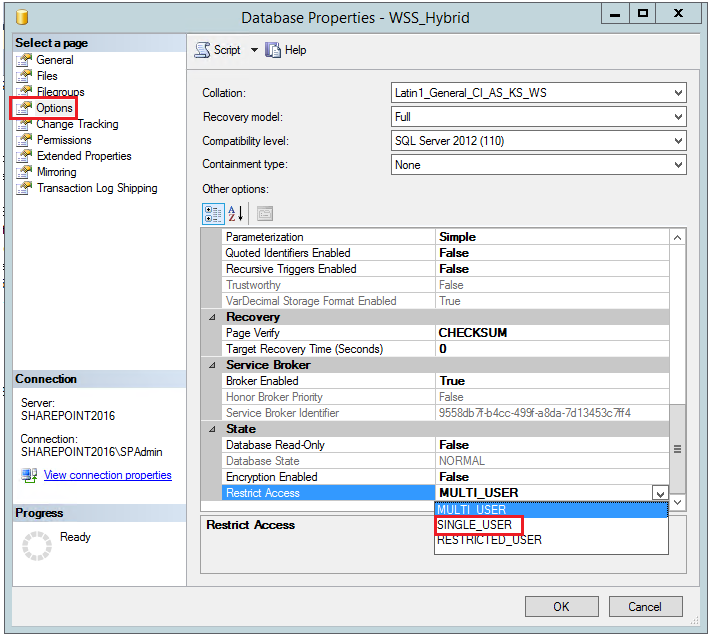Select the Restrict Access row label

coord(328,493)
